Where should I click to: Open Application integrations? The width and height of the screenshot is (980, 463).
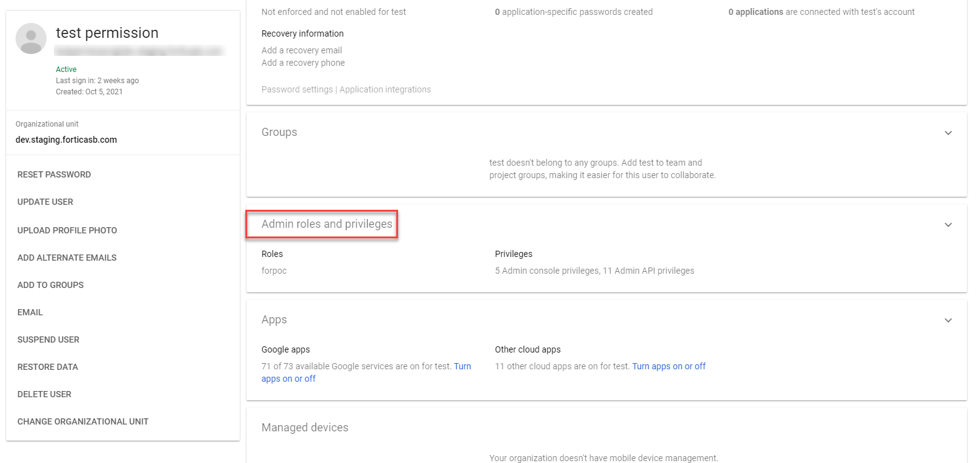coord(385,89)
